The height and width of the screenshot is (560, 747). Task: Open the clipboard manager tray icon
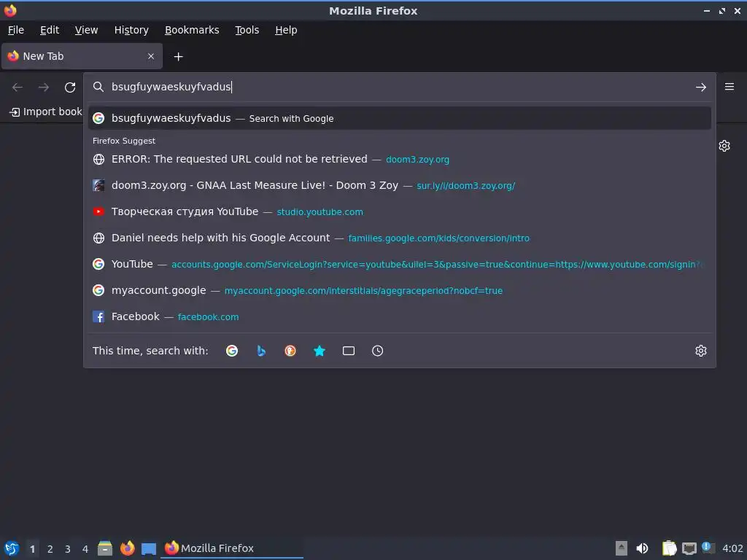click(x=669, y=548)
